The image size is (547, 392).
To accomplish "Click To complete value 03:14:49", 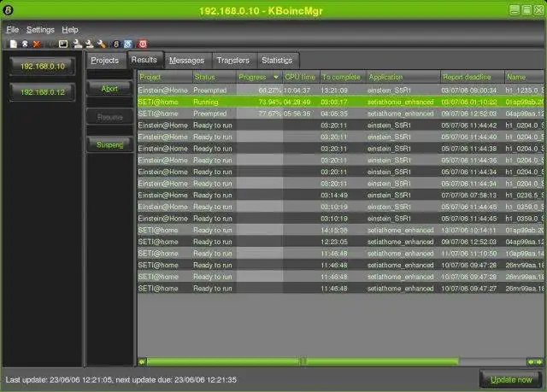I will (334, 195).
